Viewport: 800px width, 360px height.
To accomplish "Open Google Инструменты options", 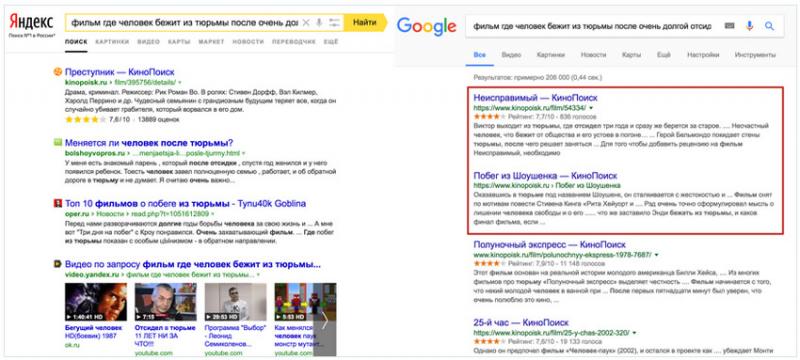I will (755, 55).
